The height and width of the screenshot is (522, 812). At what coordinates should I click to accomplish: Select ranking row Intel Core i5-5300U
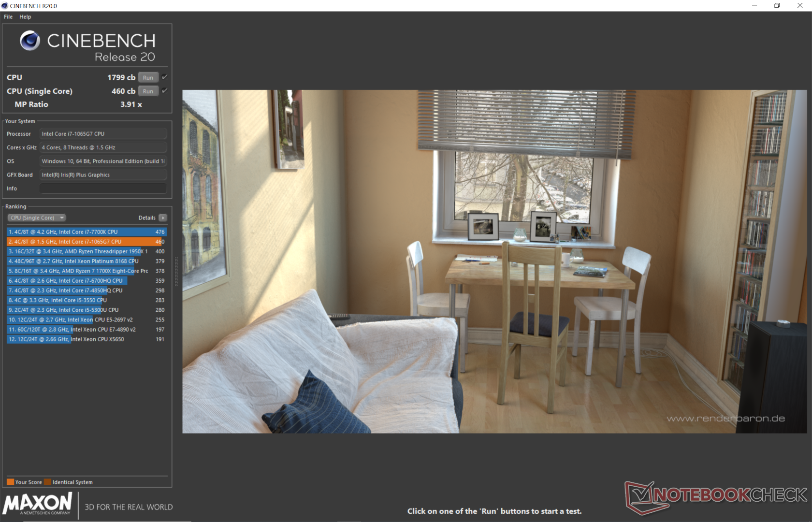tap(87, 310)
